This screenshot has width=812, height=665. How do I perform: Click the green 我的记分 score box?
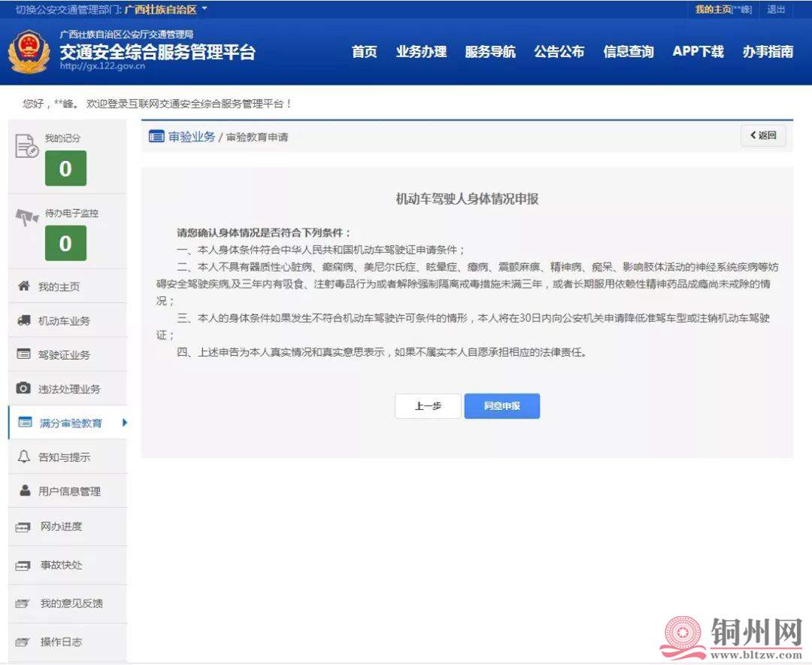click(x=65, y=169)
